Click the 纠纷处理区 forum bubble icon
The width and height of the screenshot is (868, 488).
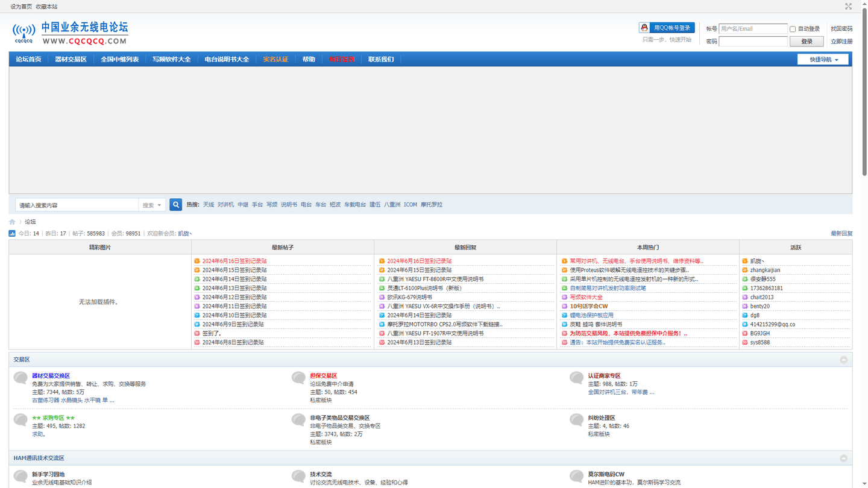pyautogui.click(x=577, y=421)
